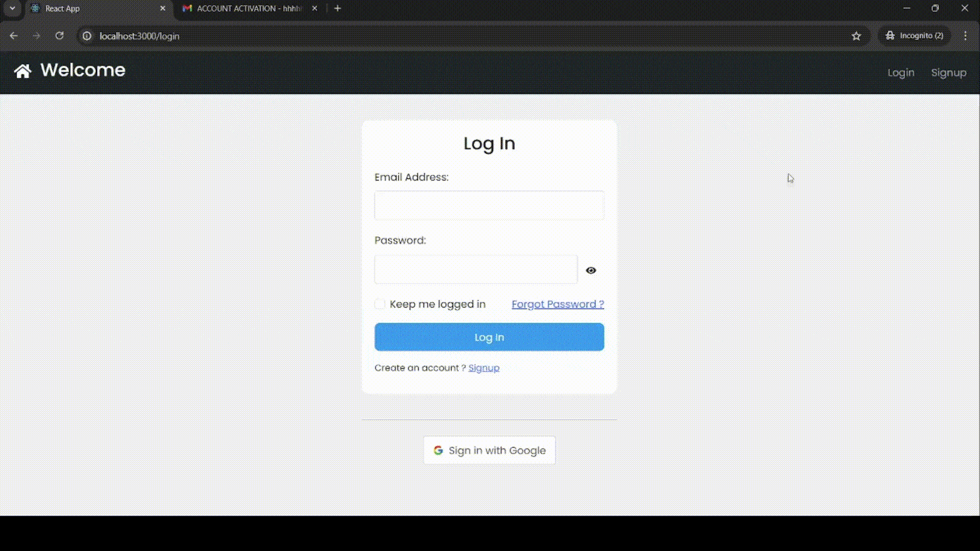This screenshot has width=980, height=551.
Task: Click Sign in with Google button
Action: point(489,450)
